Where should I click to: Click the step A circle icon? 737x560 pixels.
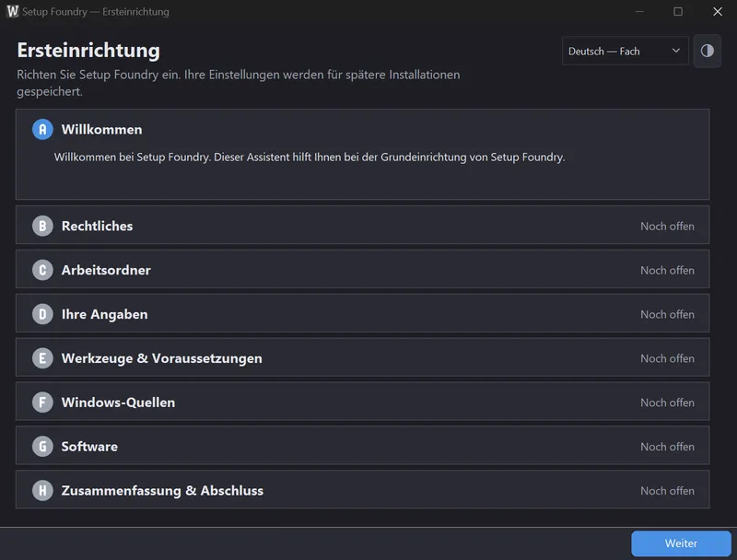tap(42, 129)
